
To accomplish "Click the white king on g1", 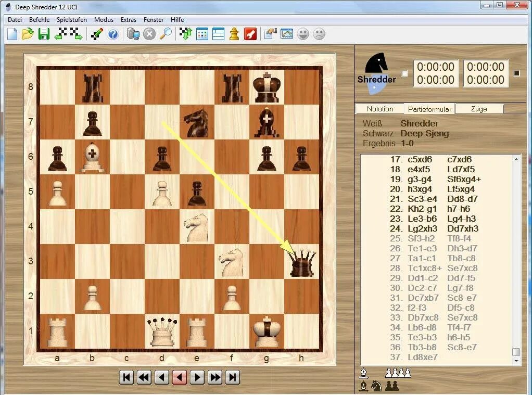I will (267, 332).
